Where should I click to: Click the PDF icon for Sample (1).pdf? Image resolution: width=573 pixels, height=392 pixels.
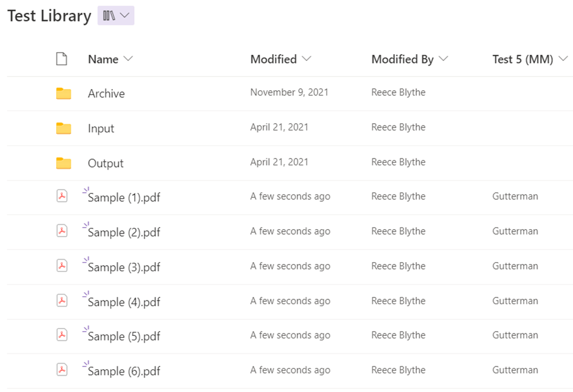[62, 196]
